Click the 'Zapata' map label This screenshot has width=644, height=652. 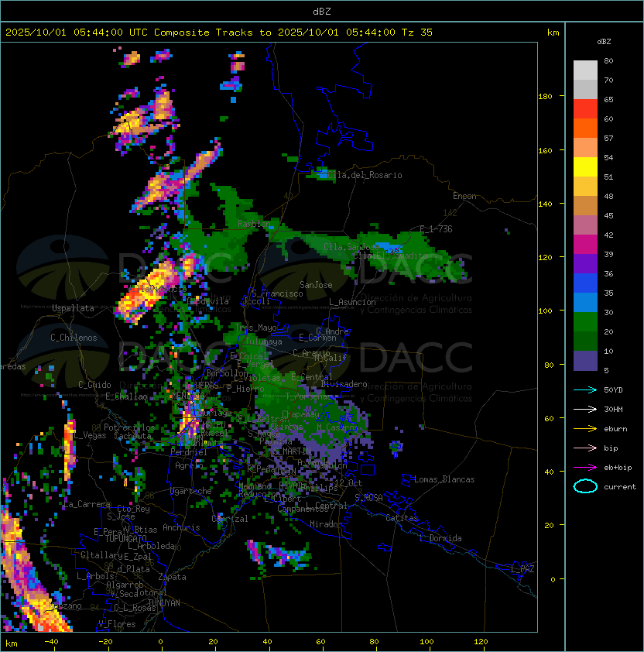pos(172,577)
